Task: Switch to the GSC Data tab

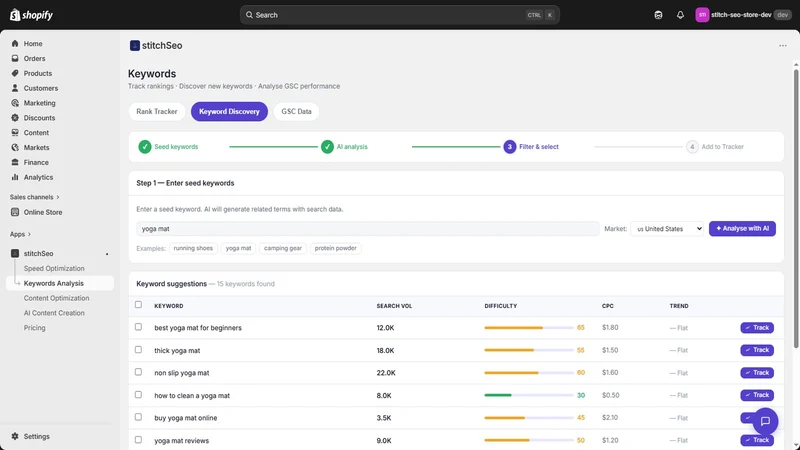Action: click(296, 111)
